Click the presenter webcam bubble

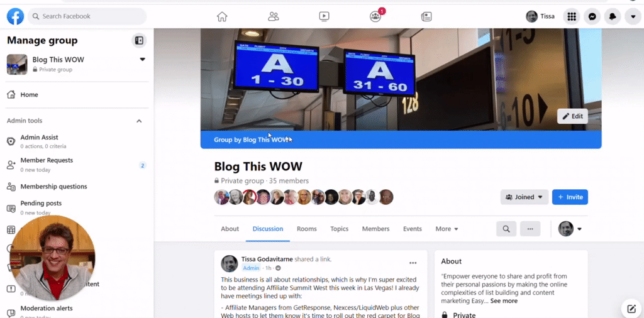coord(52,258)
